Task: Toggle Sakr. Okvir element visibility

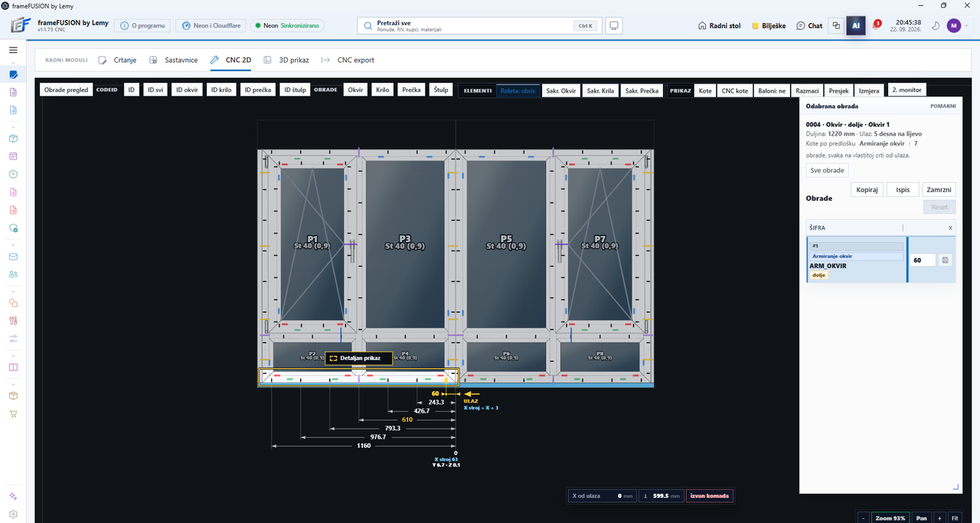Action: point(560,90)
